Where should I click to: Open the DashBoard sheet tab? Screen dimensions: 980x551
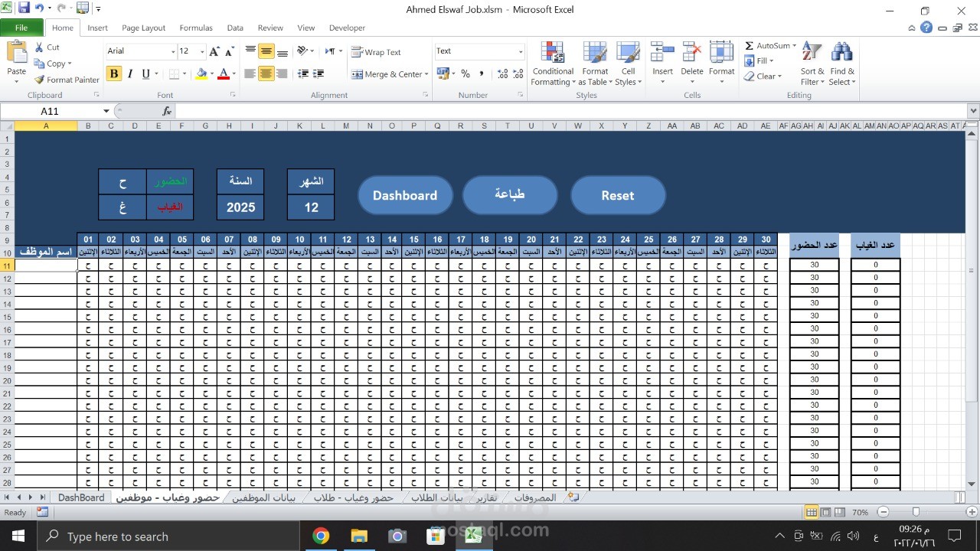81,497
